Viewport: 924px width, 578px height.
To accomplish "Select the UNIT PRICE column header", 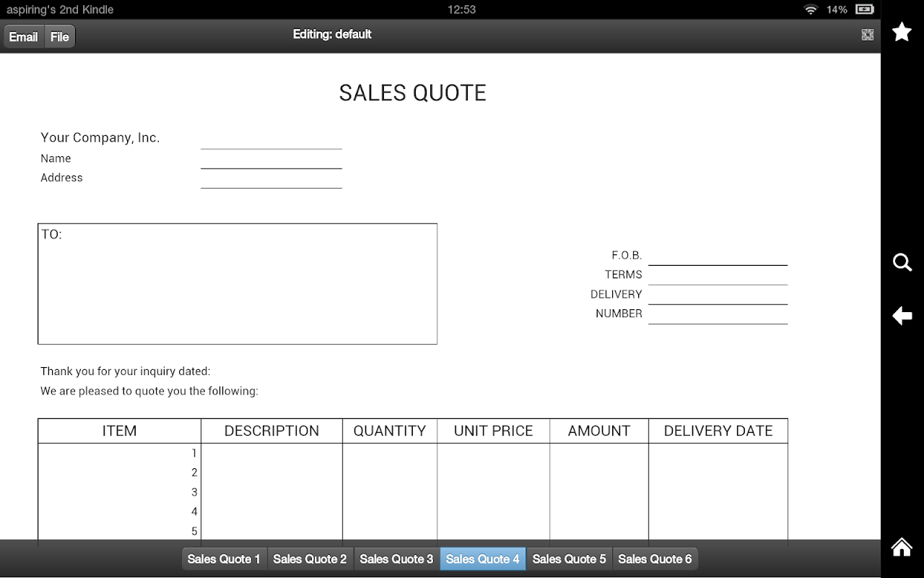I will point(494,431).
